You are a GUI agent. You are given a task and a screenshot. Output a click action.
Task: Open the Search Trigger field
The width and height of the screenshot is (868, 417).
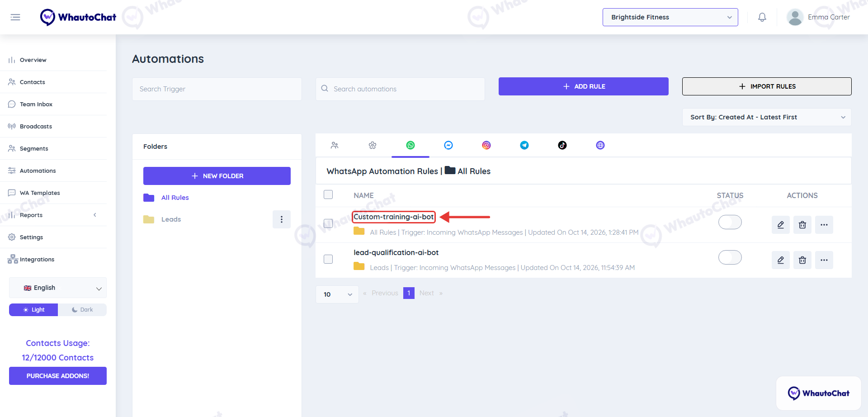(x=217, y=89)
